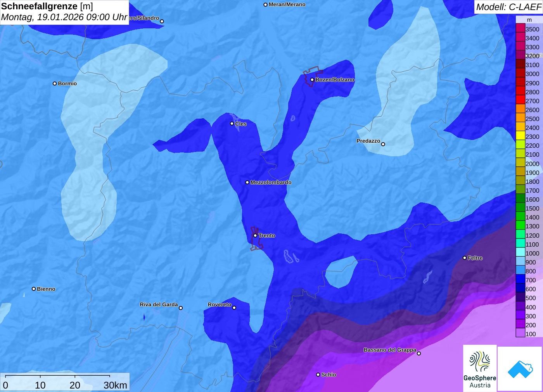Click the 1000 m cyan legend swatch
Image resolution: width=543 pixels, height=392 pixels.
click(521, 252)
